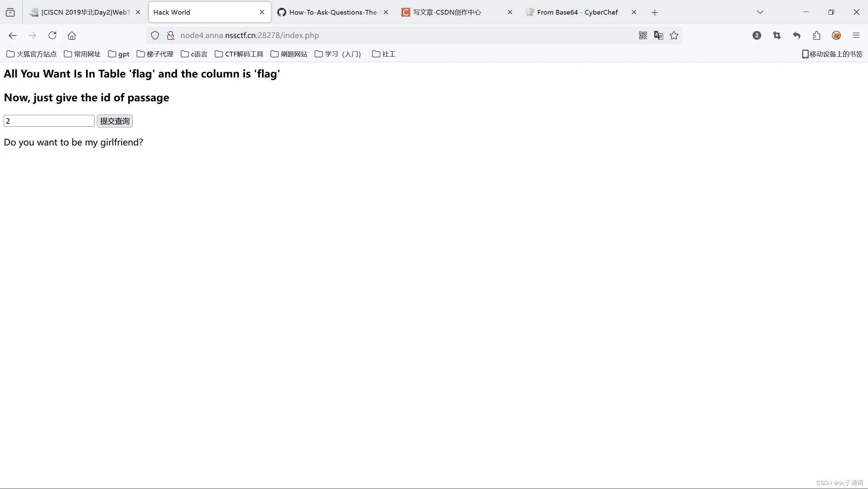868x489 pixels.
Task: Toggle the browser security shield icon
Action: (154, 35)
